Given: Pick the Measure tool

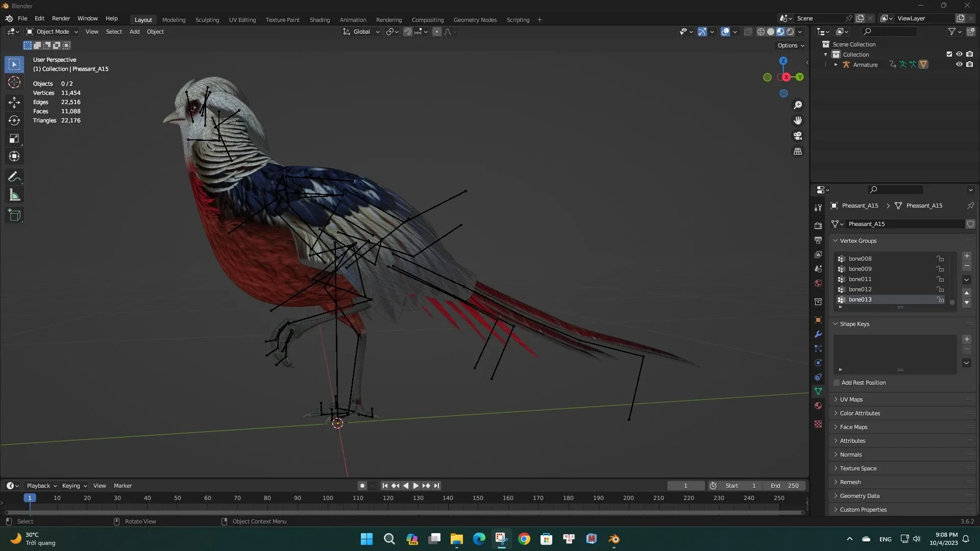Looking at the screenshot, I should point(14,195).
